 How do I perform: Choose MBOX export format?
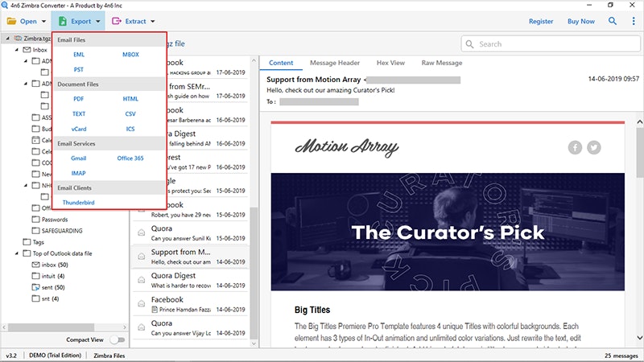(130, 55)
